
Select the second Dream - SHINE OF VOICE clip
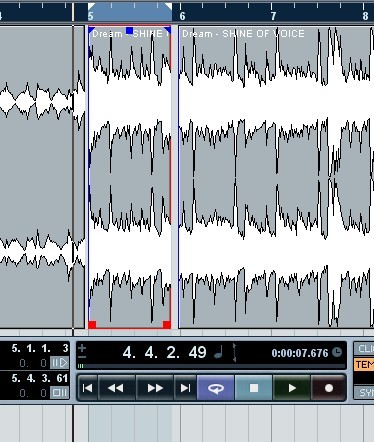276,177
